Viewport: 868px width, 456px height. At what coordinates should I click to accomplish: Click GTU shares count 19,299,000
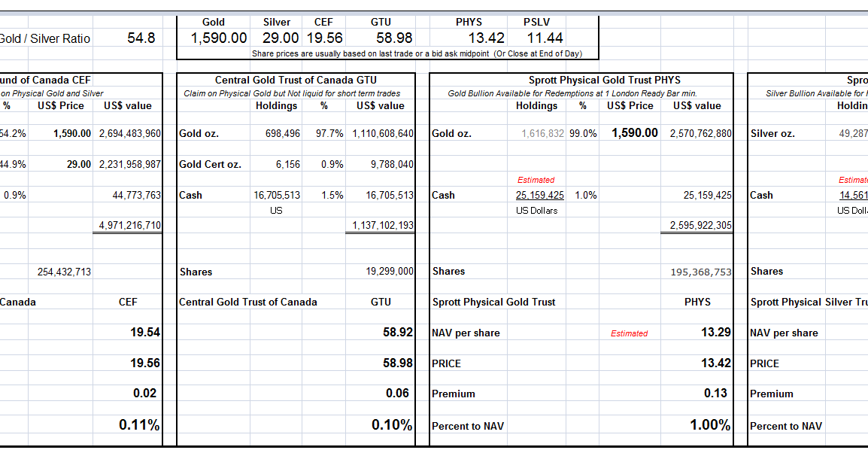(390, 272)
